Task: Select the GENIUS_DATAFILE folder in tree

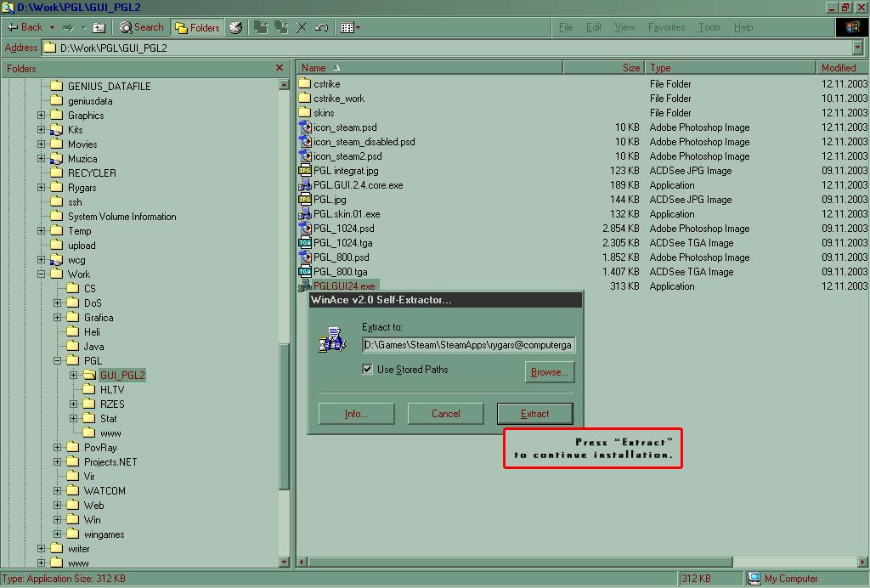Action: click(x=109, y=87)
